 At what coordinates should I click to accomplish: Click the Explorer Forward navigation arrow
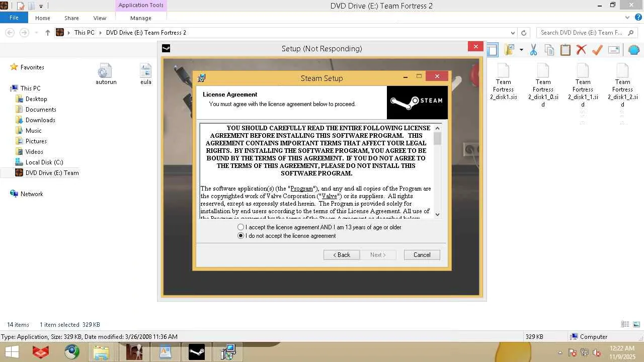click(x=24, y=33)
